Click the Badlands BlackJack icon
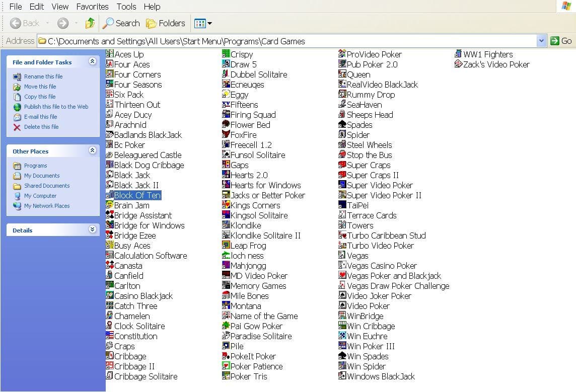Image resolution: width=576 pixels, height=392 pixels. tap(109, 134)
